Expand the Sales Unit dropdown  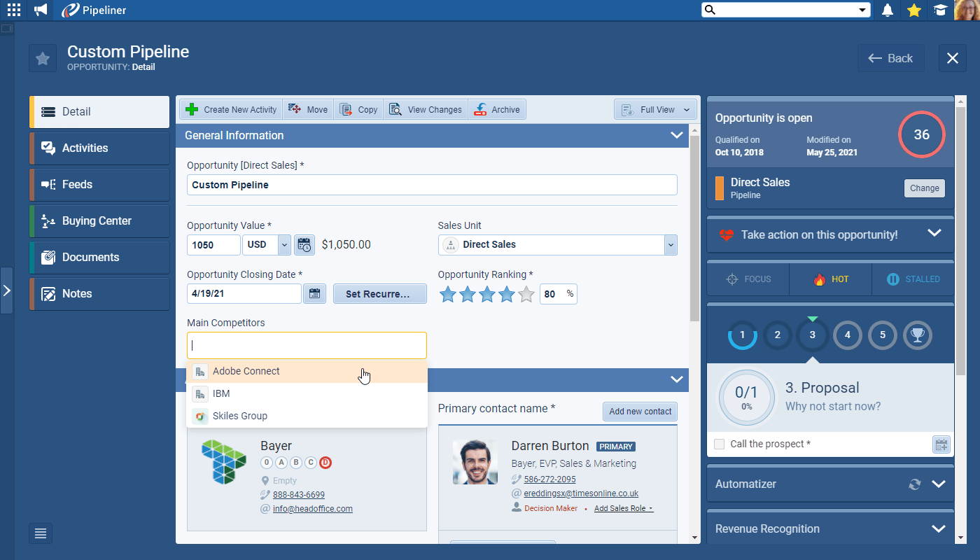pyautogui.click(x=670, y=244)
